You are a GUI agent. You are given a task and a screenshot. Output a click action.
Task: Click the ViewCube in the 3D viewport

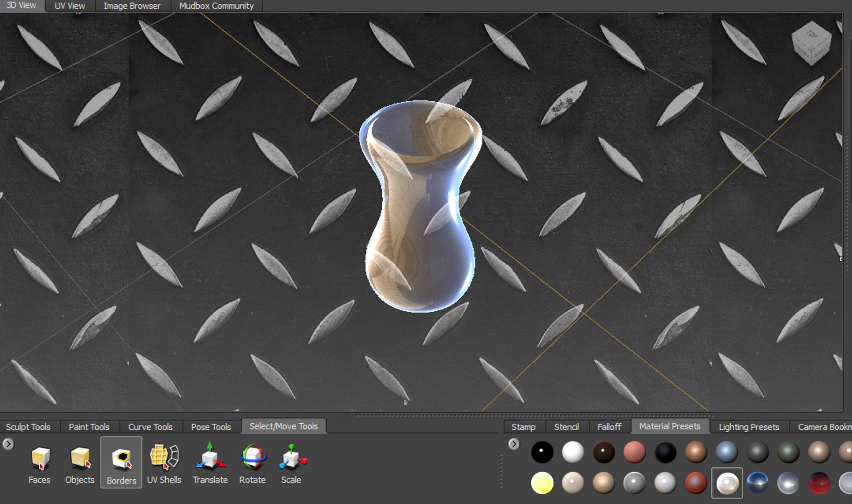click(x=811, y=43)
